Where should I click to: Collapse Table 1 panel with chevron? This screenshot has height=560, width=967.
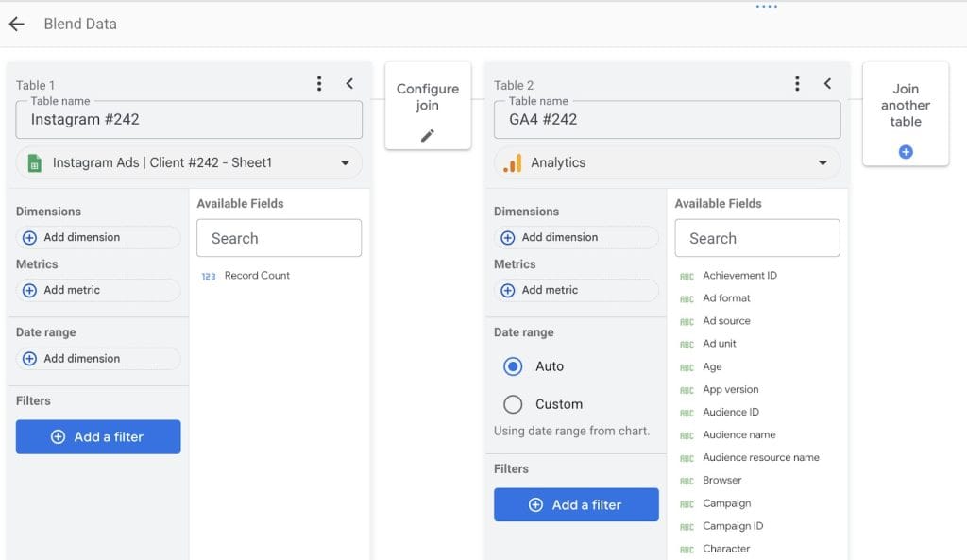tap(349, 84)
